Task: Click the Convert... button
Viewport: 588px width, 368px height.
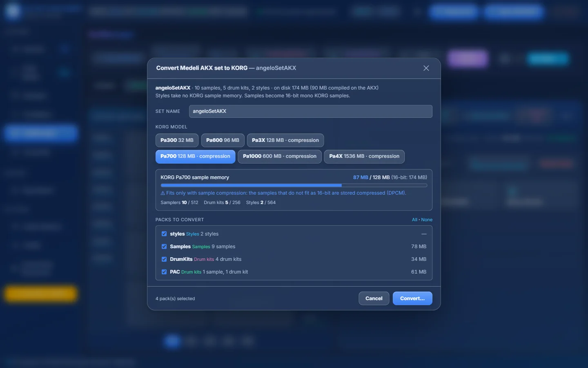Action: click(412, 298)
